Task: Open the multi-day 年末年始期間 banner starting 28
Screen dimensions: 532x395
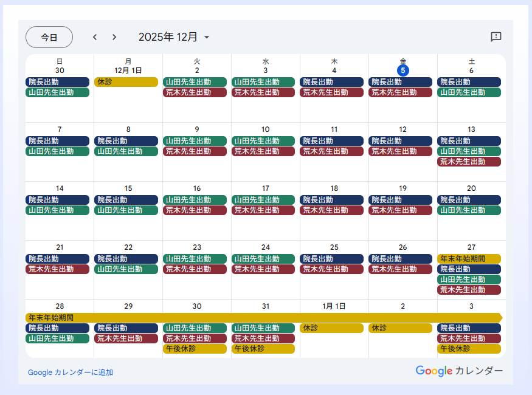Action: pyautogui.click(x=263, y=318)
